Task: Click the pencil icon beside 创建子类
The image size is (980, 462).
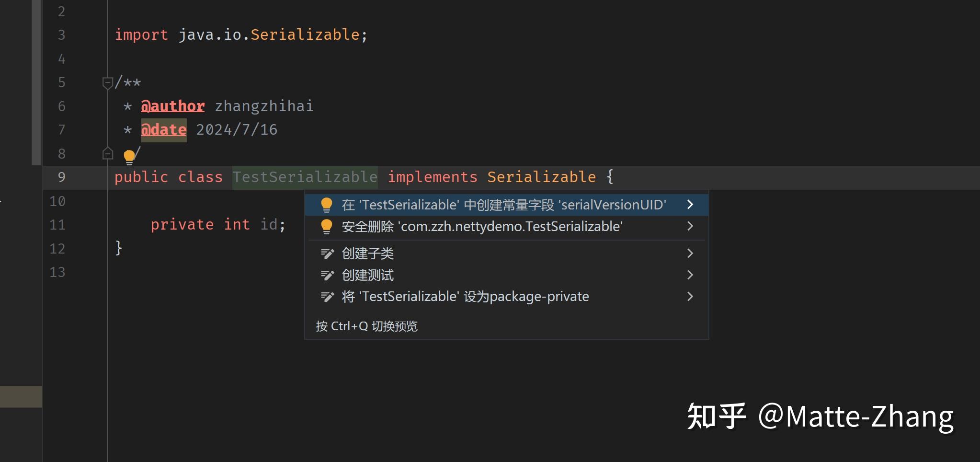Action: (327, 253)
